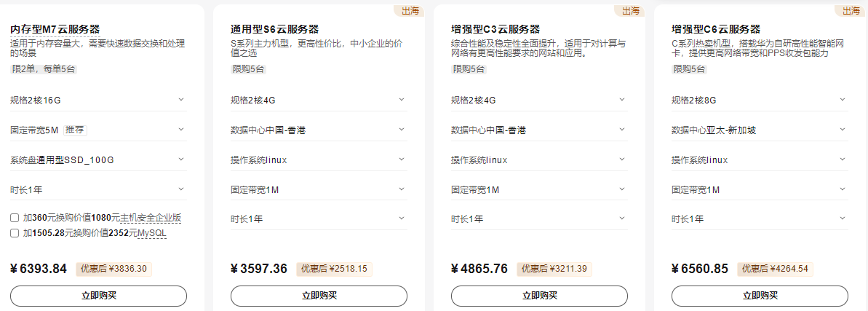The height and width of the screenshot is (311, 868).
Task: Open M7 固定带宽5M bandwidth dropdown
Action: click(x=181, y=130)
